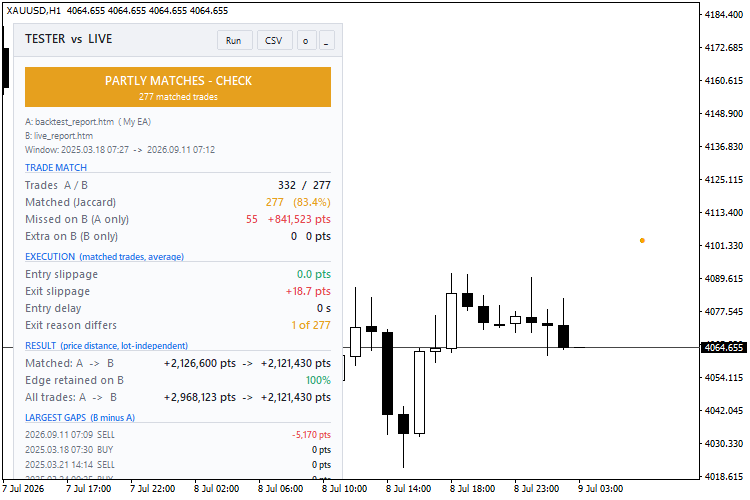The height and width of the screenshot is (500, 750).
Task: Click the 'A: backtest_report.htm' file line
Action: click(x=88, y=122)
